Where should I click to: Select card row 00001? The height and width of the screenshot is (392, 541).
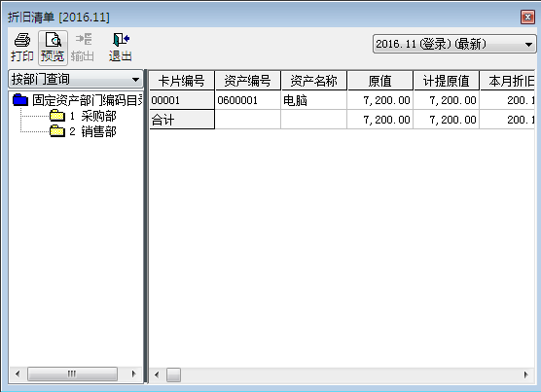point(182,100)
